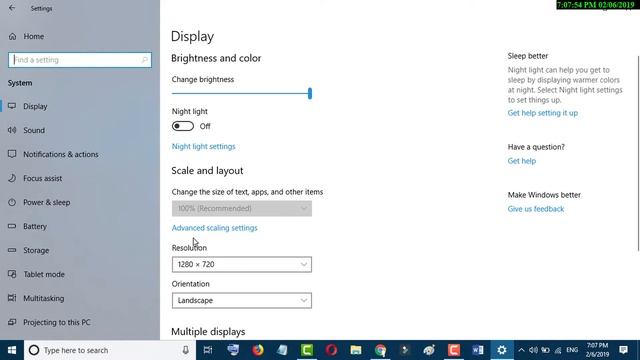Viewport: 640px width, 360px height.
Task: Open Night light settings link
Action: point(203,147)
